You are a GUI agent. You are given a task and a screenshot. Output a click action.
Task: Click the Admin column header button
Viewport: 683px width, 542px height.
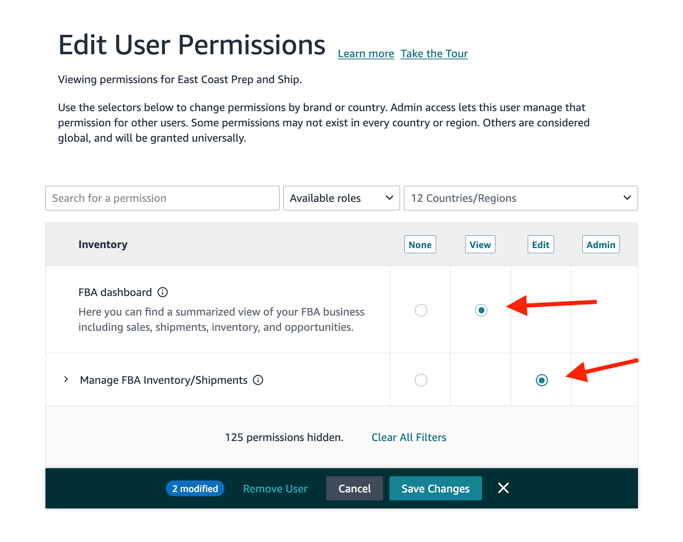600,244
